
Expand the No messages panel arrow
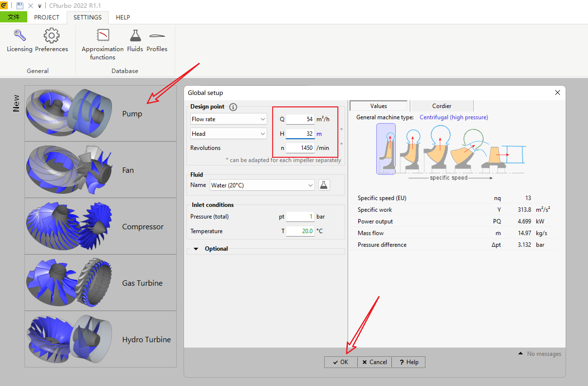tap(521, 354)
